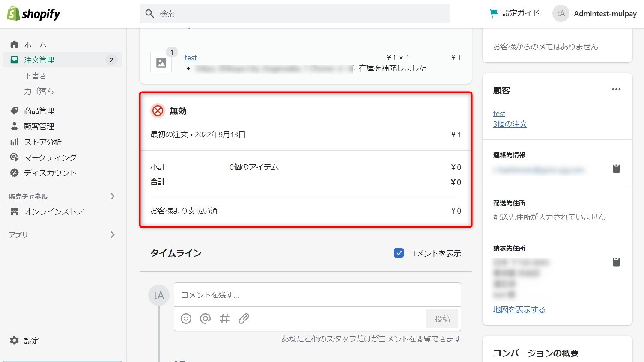Click the 地図を表示する link
This screenshot has width=644, height=362.
pyautogui.click(x=519, y=309)
